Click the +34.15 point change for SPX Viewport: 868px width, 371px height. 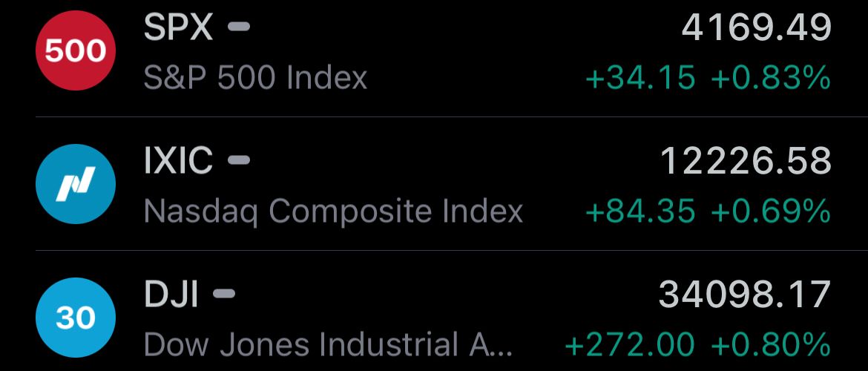click(640, 78)
